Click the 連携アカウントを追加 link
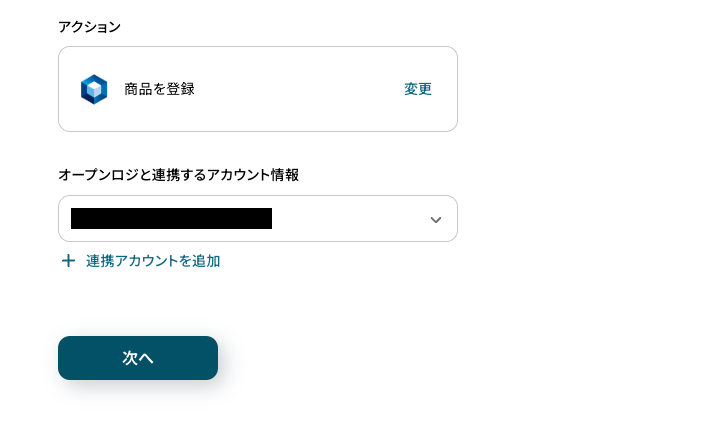 153,261
